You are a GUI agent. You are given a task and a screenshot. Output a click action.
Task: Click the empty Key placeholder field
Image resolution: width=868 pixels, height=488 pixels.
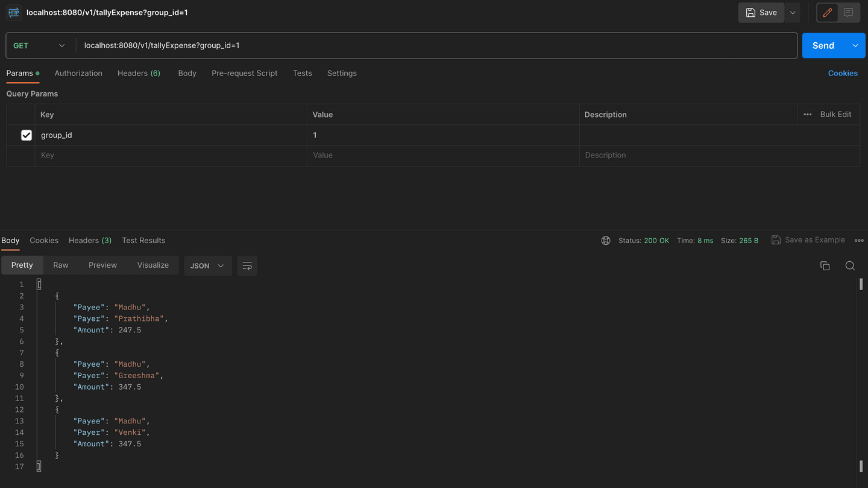[171, 156]
